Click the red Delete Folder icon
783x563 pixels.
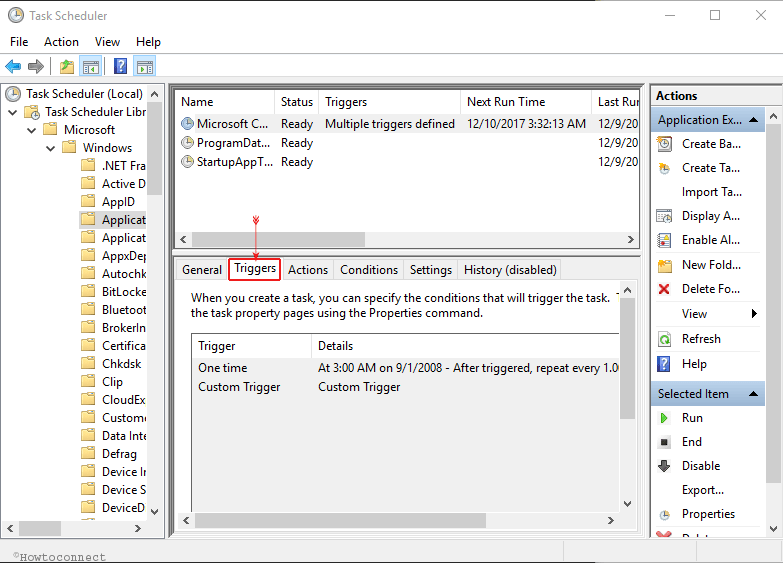(664, 289)
